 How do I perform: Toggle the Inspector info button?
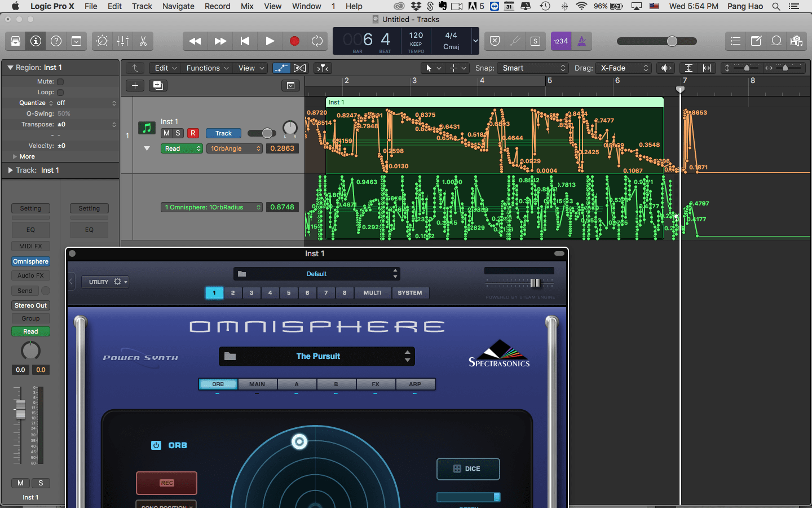click(36, 41)
